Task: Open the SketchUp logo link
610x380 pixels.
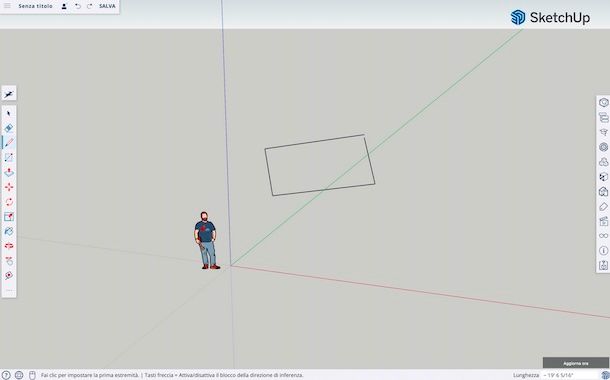Action: [550, 18]
